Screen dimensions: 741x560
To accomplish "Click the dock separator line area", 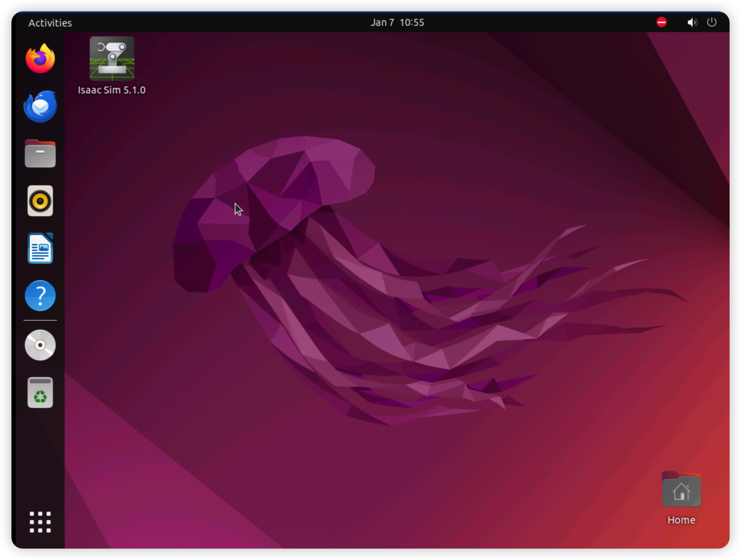I will 40,320.
